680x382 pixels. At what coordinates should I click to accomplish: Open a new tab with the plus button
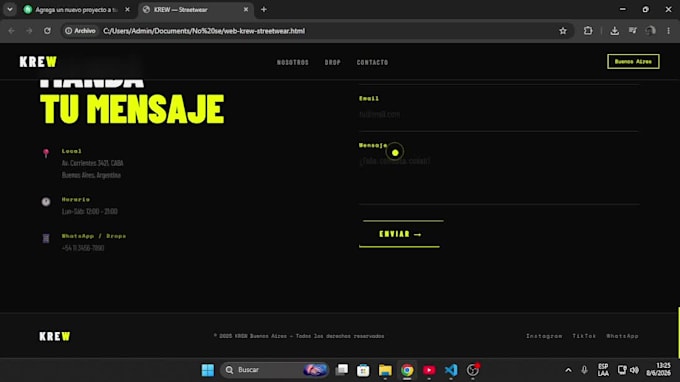click(264, 9)
